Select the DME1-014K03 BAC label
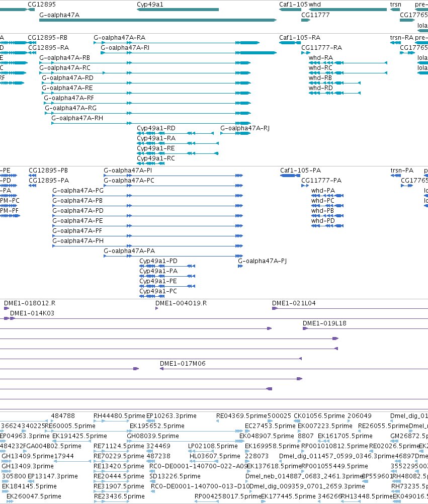This screenshot has width=428, height=504. (x=32, y=313)
